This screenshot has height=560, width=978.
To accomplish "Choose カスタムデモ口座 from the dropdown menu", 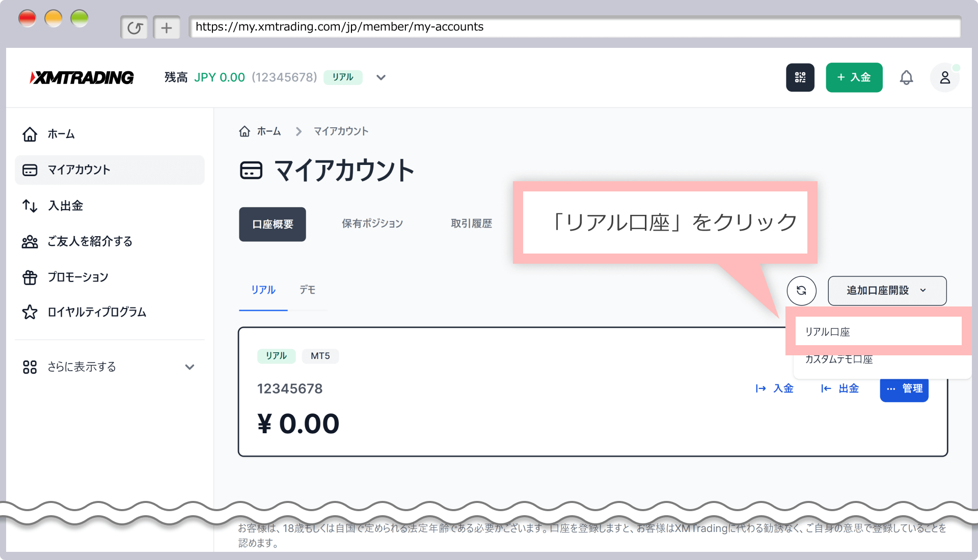I will pos(839,359).
